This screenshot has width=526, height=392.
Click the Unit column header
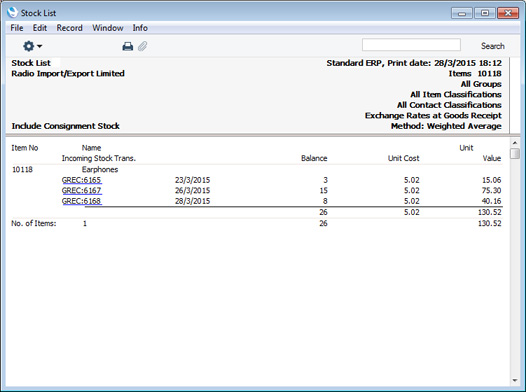pos(466,148)
